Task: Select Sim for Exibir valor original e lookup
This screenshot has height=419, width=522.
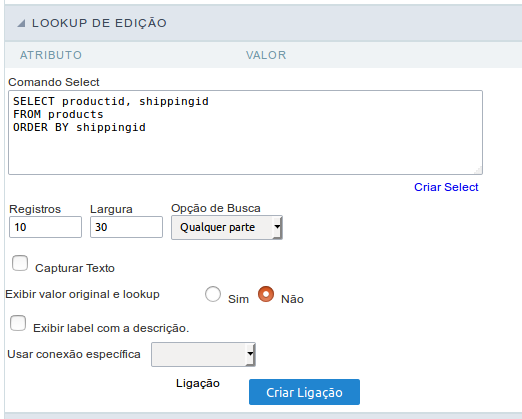Action: point(213,294)
